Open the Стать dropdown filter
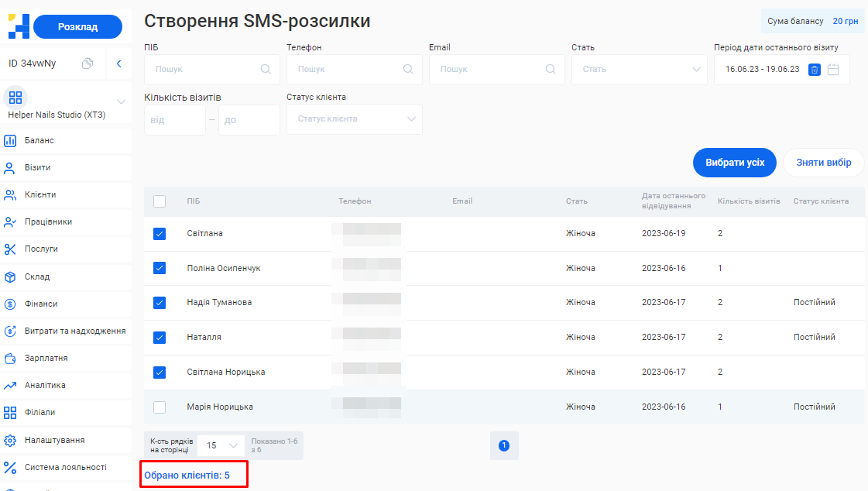The image size is (868, 491). (x=639, y=70)
